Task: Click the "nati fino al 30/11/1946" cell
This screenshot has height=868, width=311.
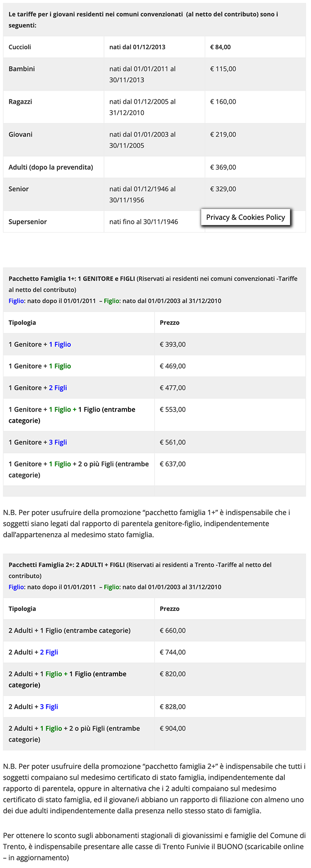Action: click(x=144, y=222)
